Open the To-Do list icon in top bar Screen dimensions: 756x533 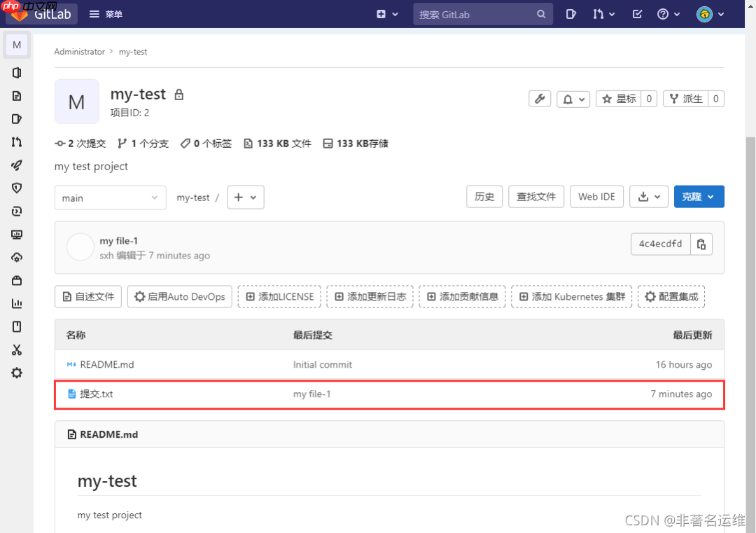(x=637, y=13)
